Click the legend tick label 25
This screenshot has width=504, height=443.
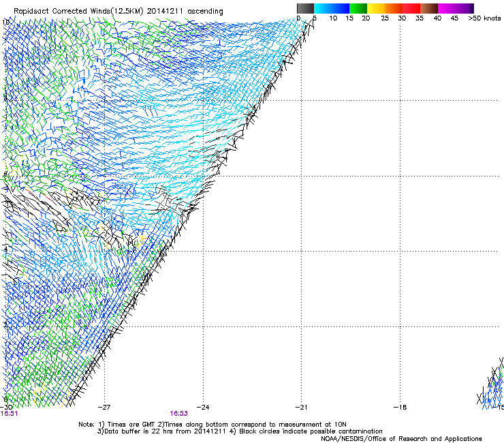click(x=385, y=18)
